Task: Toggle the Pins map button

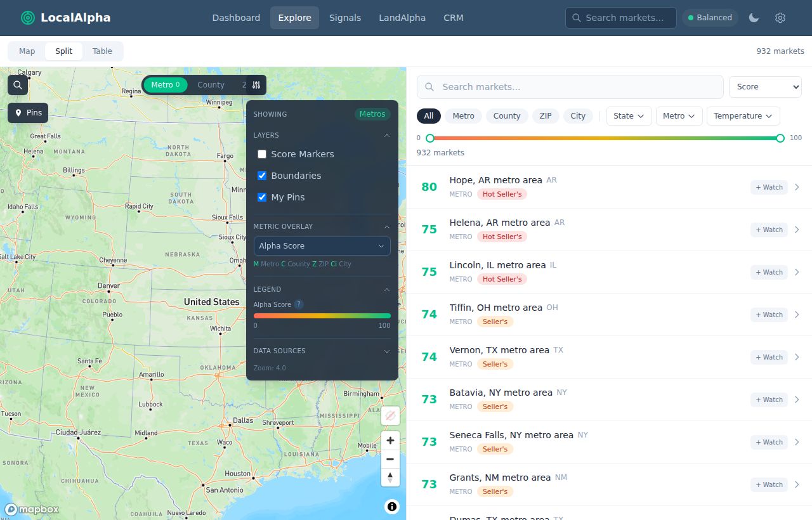Action: point(28,113)
